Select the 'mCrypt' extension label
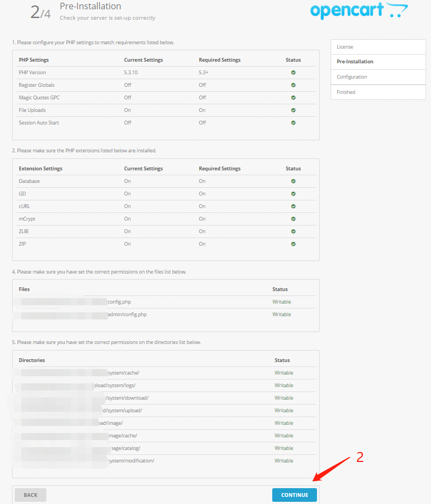Viewport: 431px width, 504px height. tap(27, 219)
